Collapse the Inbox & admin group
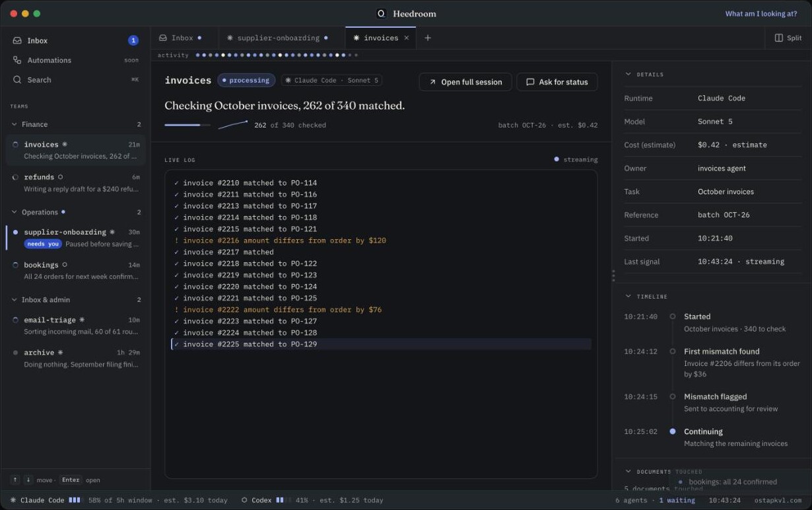This screenshot has width=812, height=510. 15,300
